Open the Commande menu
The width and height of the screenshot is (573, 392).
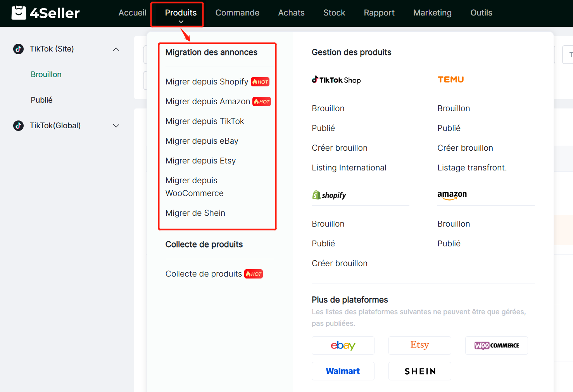(x=237, y=13)
